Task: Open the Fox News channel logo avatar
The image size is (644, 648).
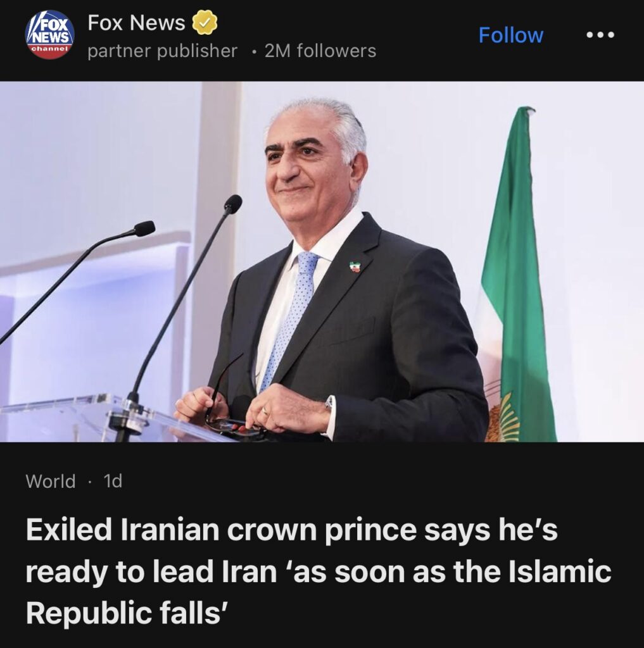Action: pos(50,35)
